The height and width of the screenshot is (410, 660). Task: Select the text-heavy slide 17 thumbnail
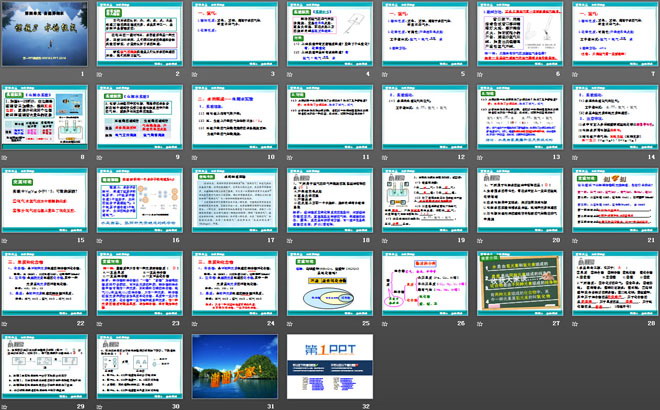[232, 198]
